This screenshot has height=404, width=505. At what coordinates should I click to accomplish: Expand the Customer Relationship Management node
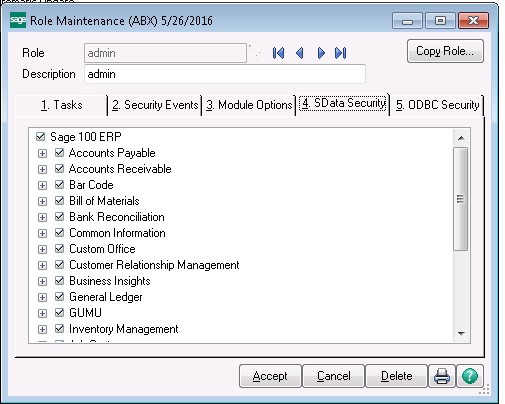[42, 265]
